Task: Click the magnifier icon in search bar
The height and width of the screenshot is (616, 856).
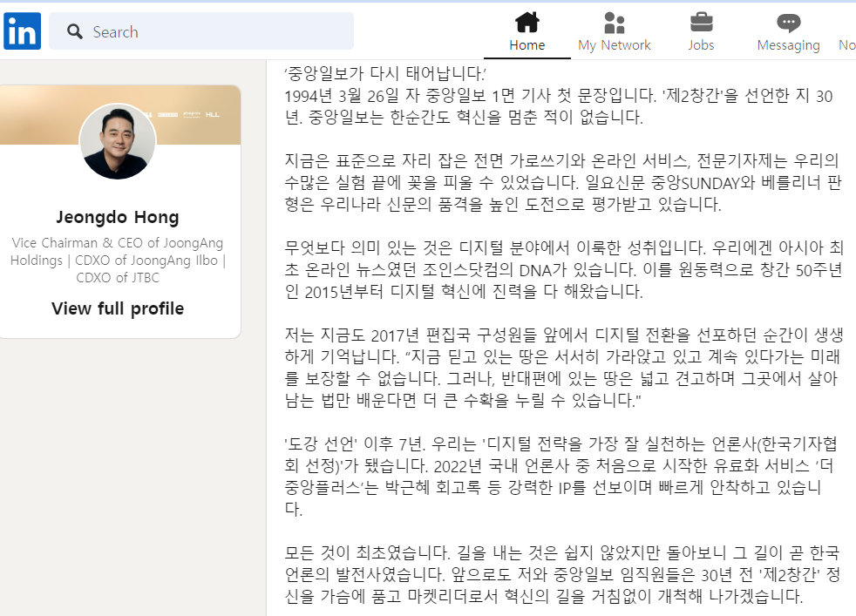Action: [75, 31]
